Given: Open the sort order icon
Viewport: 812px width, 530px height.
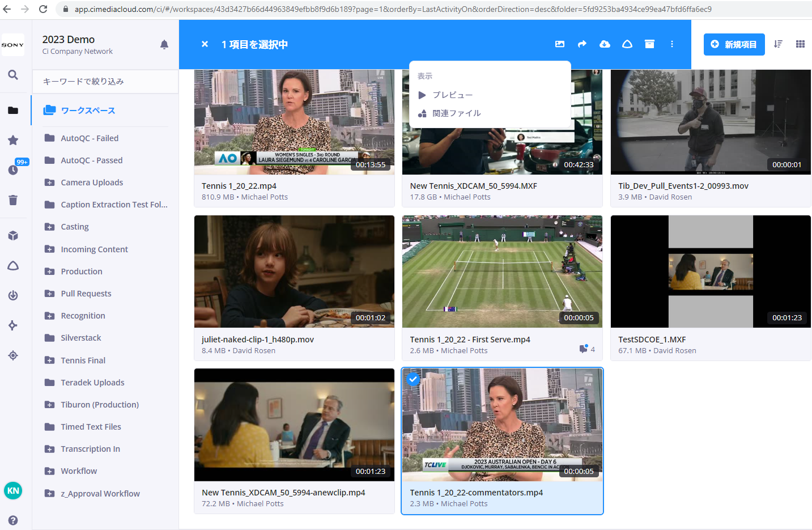Looking at the screenshot, I should [x=778, y=44].
